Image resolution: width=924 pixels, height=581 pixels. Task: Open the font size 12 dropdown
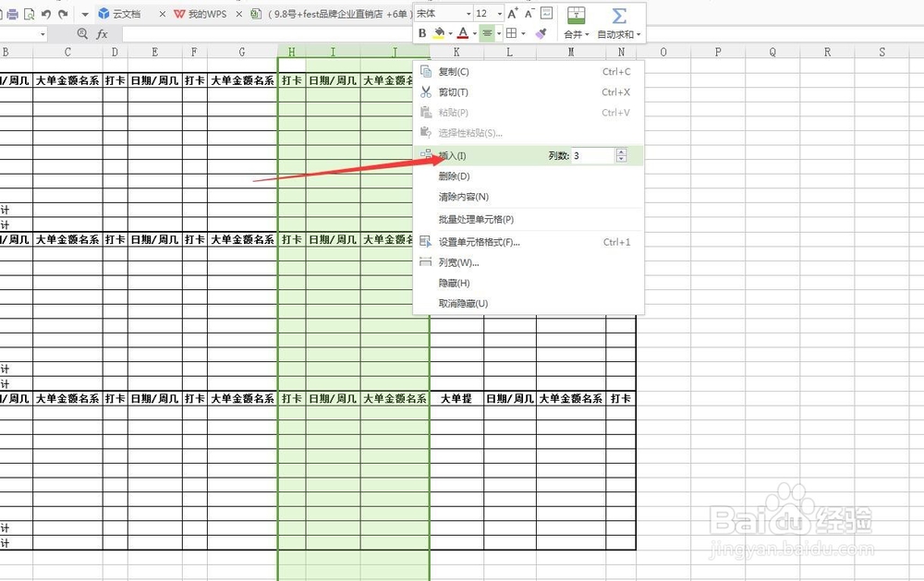coord(500,14)
